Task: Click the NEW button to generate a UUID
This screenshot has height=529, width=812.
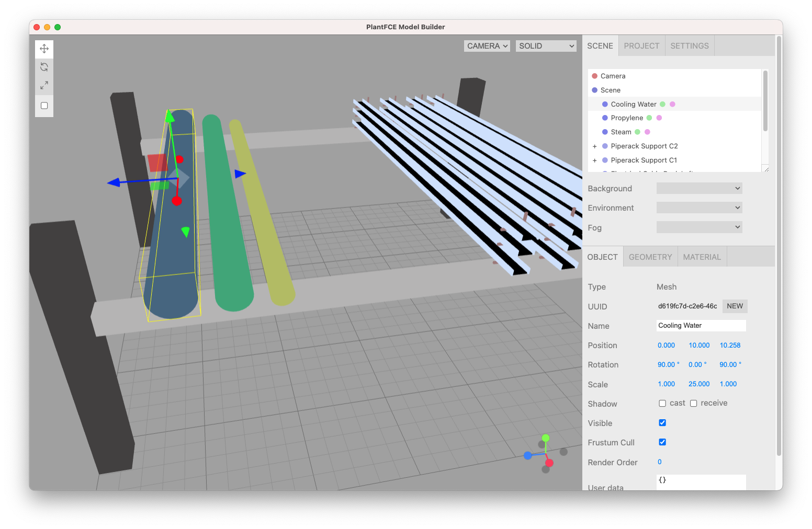Action: coord(735,306)
